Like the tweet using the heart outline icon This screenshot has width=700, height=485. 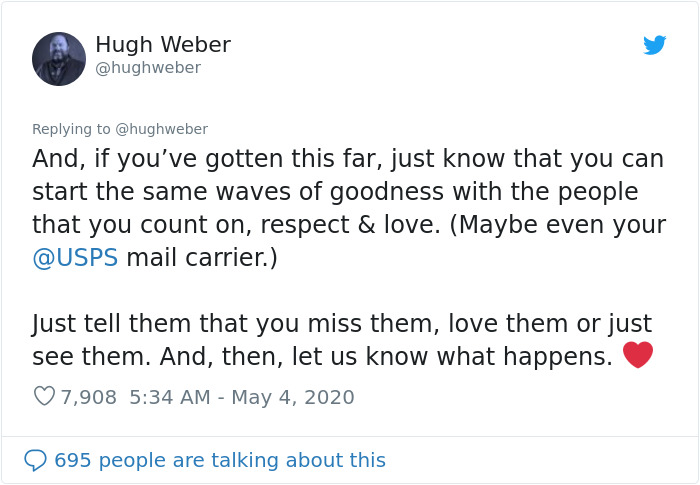pyautogui.click(x=44, y=396)
